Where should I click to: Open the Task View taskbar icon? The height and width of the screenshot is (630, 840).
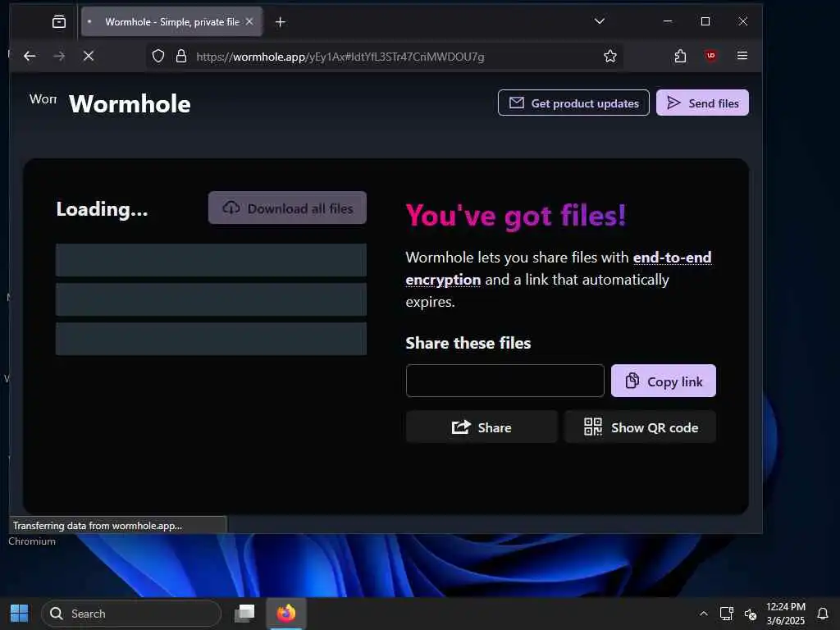[244, 614]
